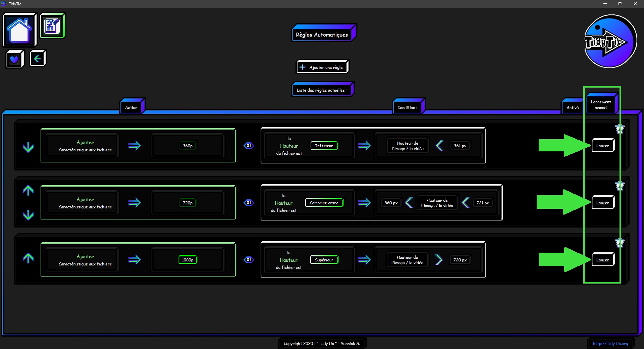Click the TidyTic logo
This screenshot has height=349, width=644.
[x=610, y=41]
